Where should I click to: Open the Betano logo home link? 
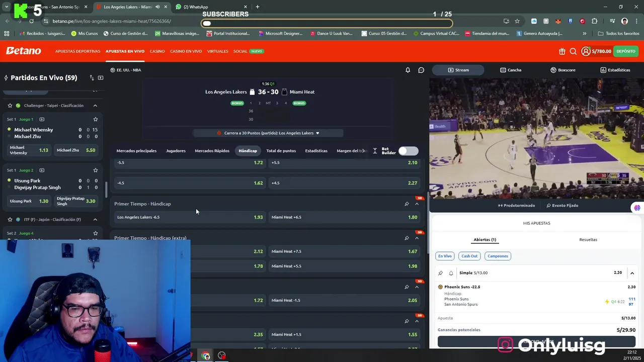pyautogui.click(x=23, y=51)
